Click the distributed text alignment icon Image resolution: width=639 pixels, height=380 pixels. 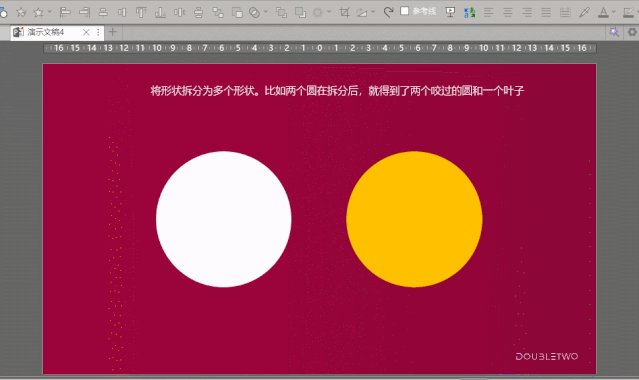point(565,12)
